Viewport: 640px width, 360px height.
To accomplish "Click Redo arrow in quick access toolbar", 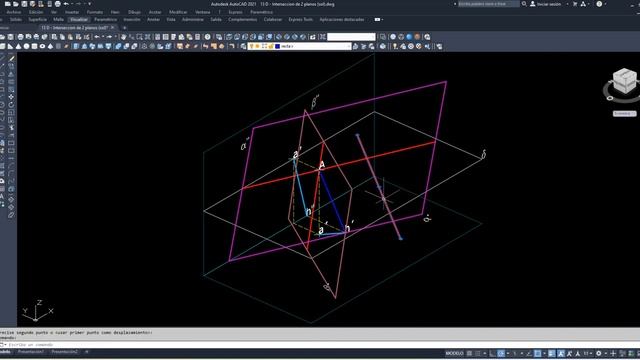I will pyautogui.click(x=79, y=4).
